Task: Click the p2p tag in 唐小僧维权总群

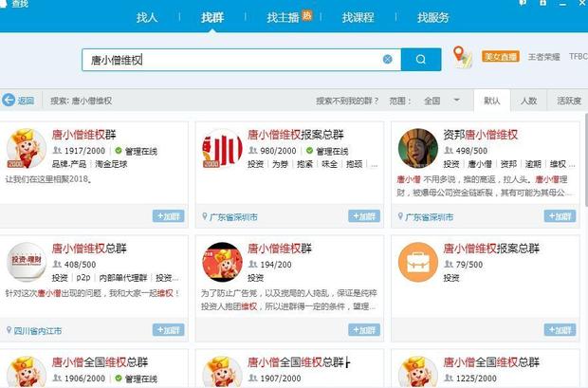Action: pos(83,278)
